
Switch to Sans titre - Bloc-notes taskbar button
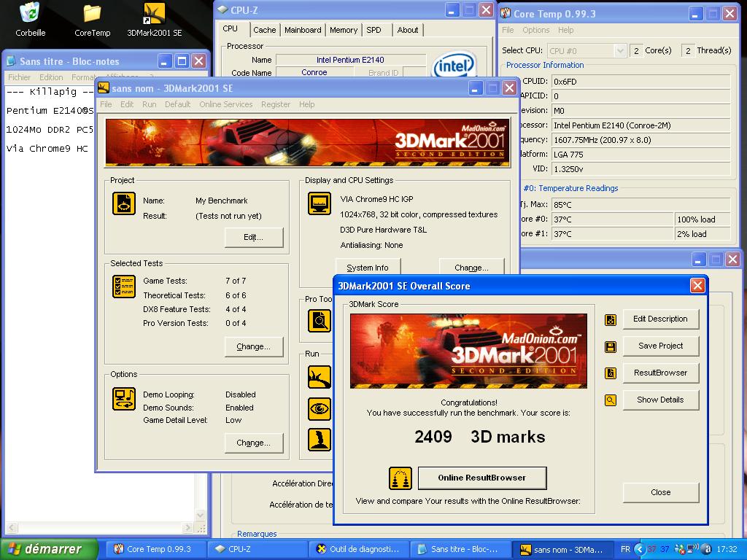pyautogui.click(x=461, y=549)
